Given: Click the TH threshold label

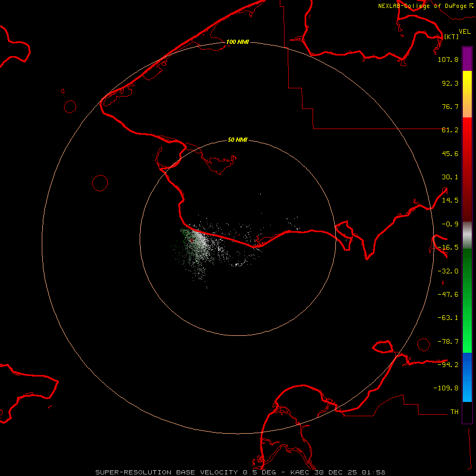Looking at the screenshot, I should 454,412.
